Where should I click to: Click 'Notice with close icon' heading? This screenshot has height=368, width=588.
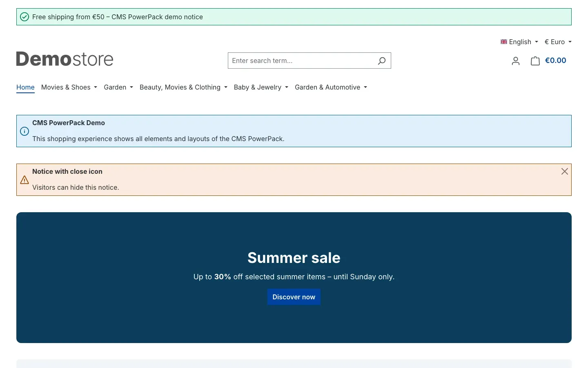(67, 171)
